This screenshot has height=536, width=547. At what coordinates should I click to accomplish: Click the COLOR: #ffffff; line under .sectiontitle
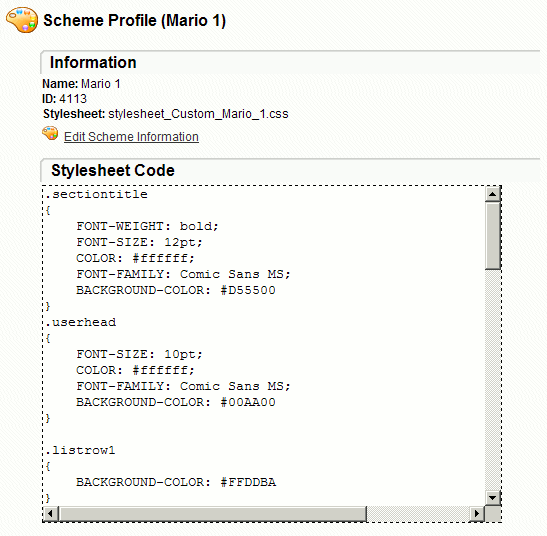(135, 258)
